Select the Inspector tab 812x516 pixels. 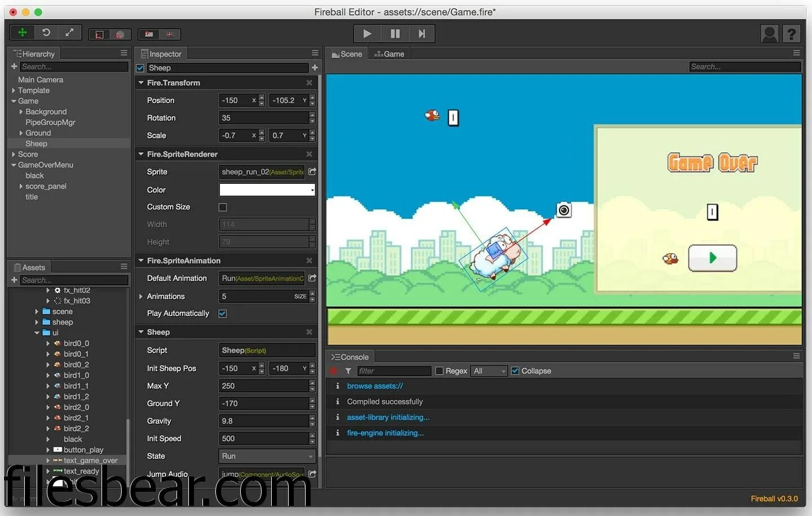(x=161, y=54)
